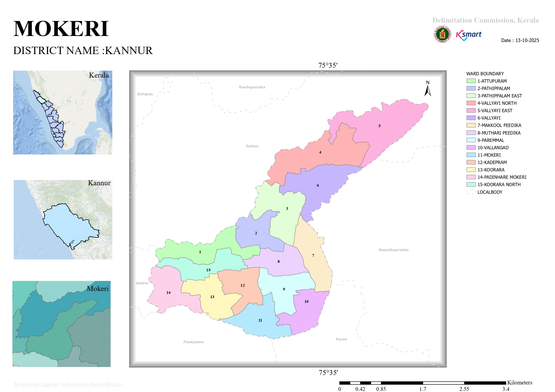
Task: Select the 1-ATTUPURAM legend color swatch
Action: [471, 81]
